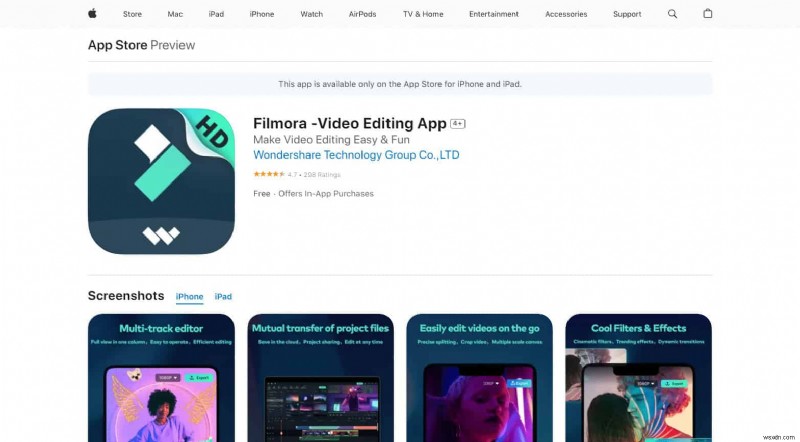Open the search magnifier icon
Viewport: 800px width, 442px height.
point(672,14)
